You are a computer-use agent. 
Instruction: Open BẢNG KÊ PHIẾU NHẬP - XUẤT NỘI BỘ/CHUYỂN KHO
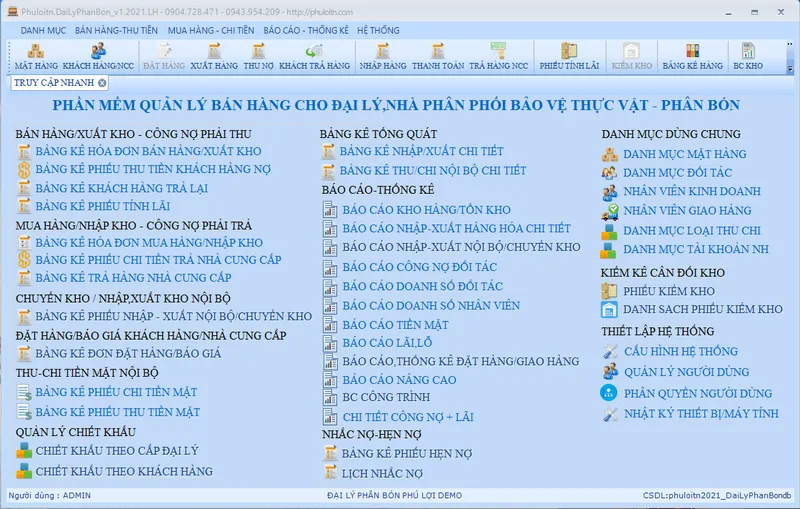(x=173, y=316)
